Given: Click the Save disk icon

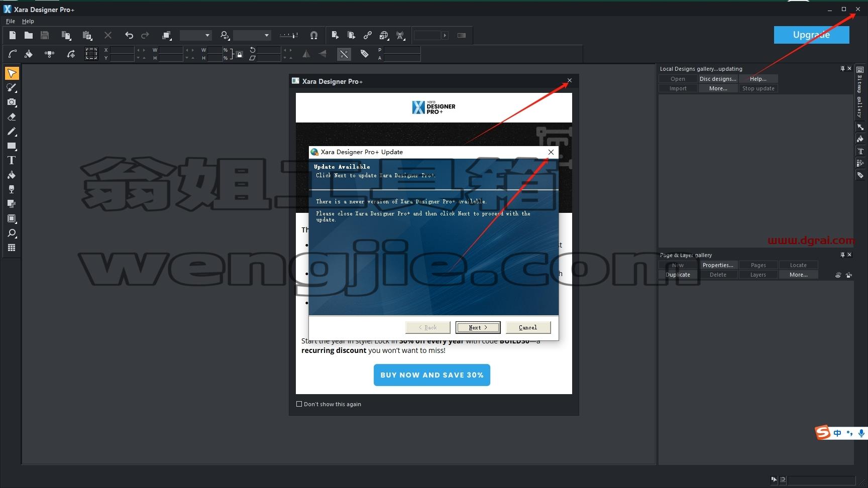Looking at the screenshot, I should 45,35.
